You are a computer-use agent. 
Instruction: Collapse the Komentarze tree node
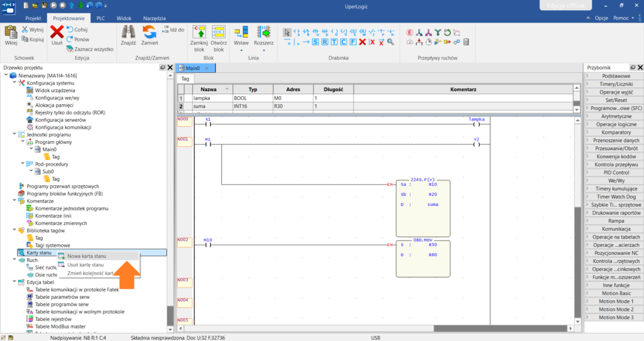[14, 201]
